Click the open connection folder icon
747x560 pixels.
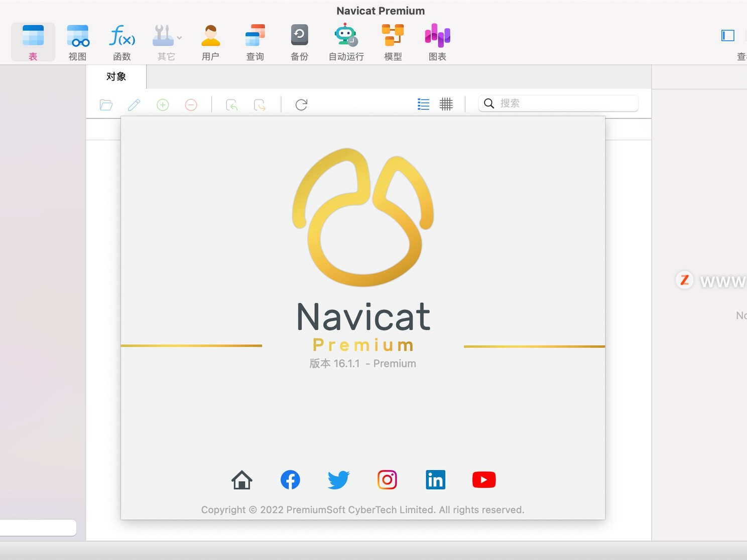(x=106, y=104)
